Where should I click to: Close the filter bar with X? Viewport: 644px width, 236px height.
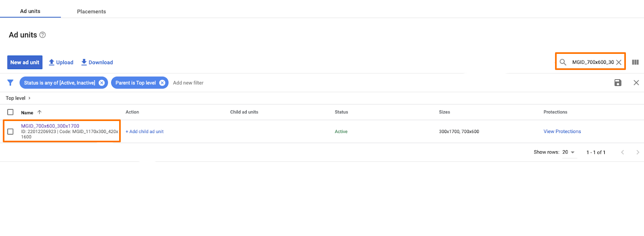636,83
